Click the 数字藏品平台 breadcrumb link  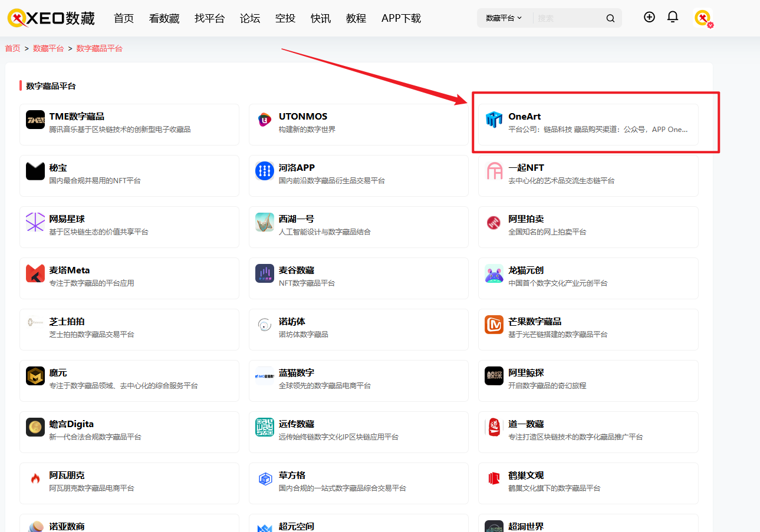click(x=100, y=48)
